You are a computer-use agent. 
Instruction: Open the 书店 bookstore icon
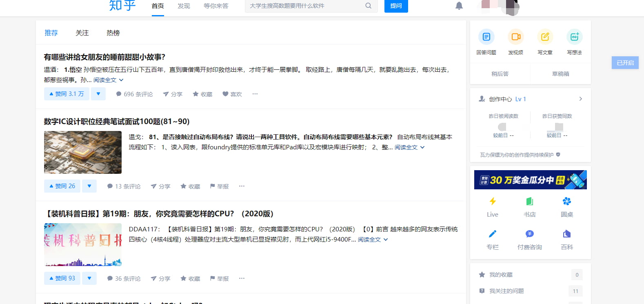point(530,201)
